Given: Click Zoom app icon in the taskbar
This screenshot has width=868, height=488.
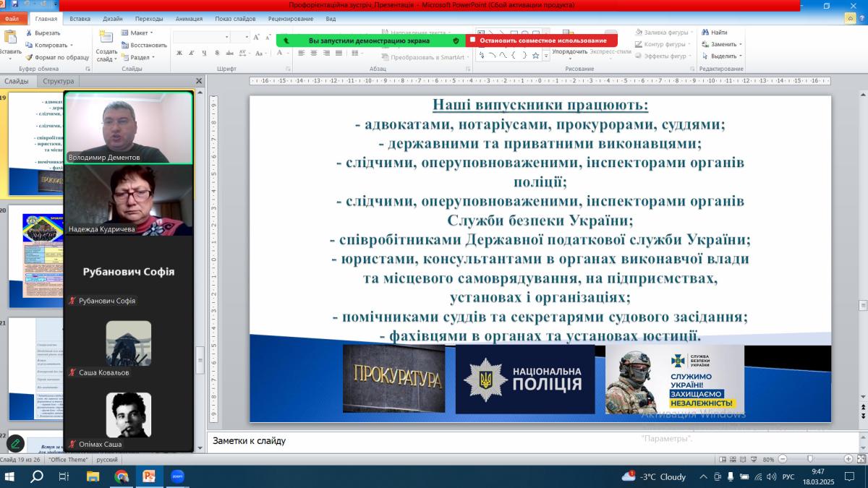Looking at the screenshot, I should pyautogui.click(x=177, y=476).
